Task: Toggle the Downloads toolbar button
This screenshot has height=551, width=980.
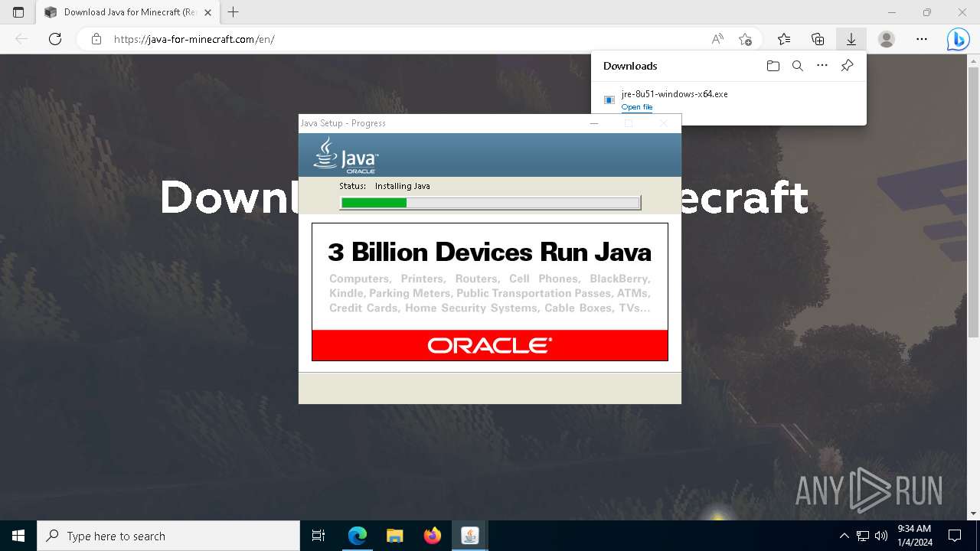Action: pos(851,39)
